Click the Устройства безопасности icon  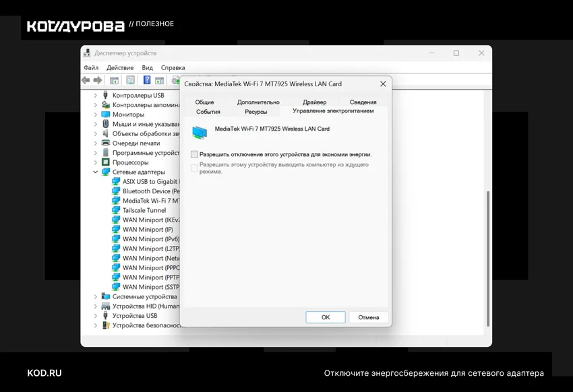point(106,325)
